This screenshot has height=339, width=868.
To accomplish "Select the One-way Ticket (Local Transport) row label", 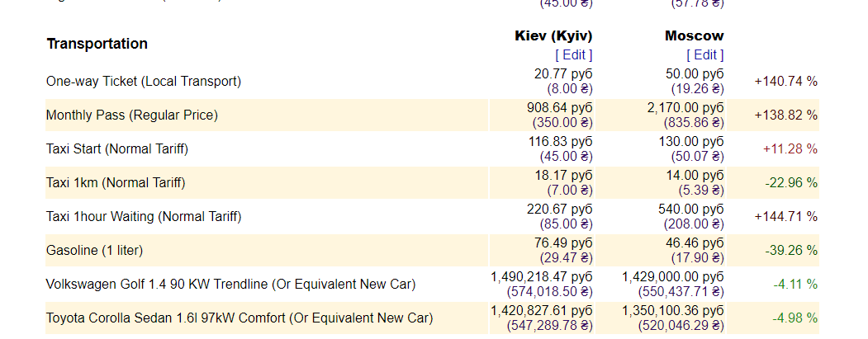I will 144,82.
